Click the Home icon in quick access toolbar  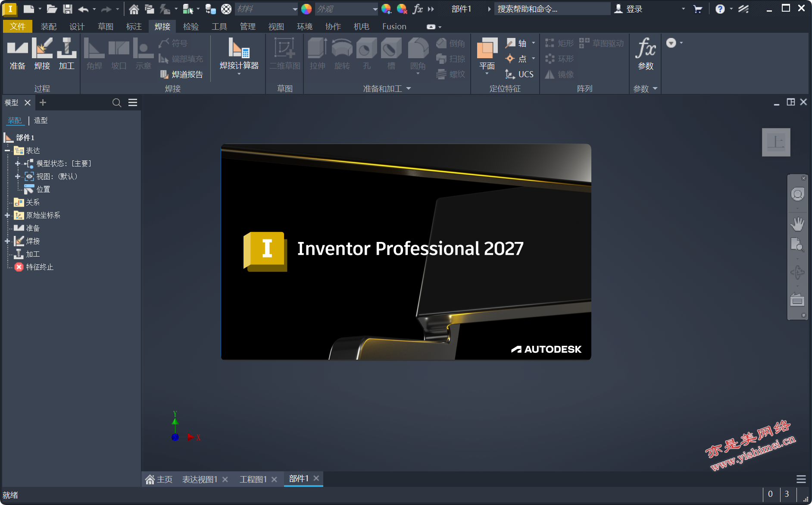point(134,9)
